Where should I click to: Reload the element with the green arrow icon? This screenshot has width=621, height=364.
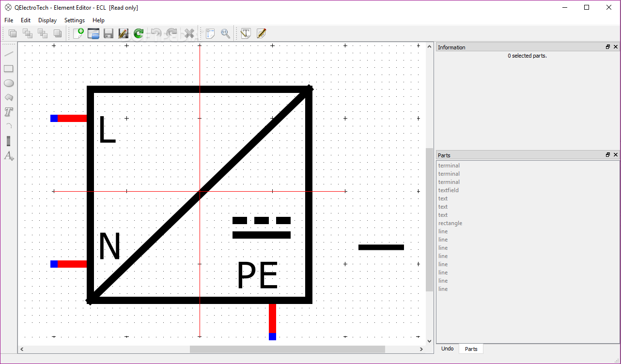click(139, 33)
